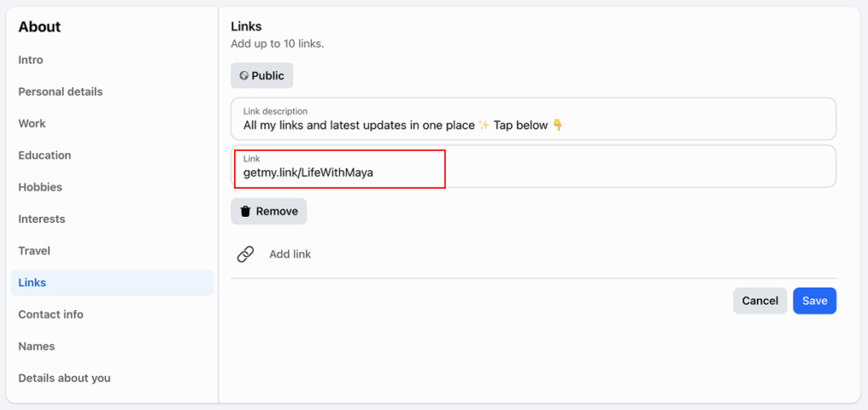Go to Details about you
The height and width of the screenshot is (410, 868).
coord(64,378)
